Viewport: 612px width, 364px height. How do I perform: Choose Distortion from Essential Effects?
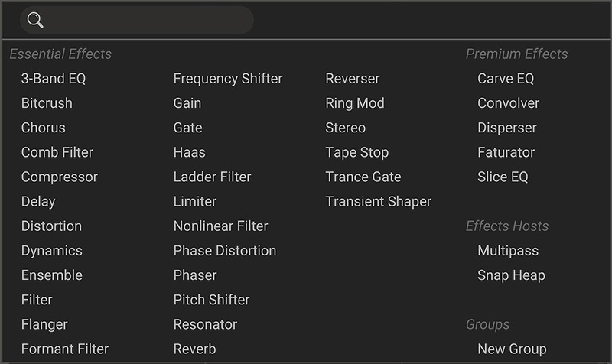click(x=51, y=226)
